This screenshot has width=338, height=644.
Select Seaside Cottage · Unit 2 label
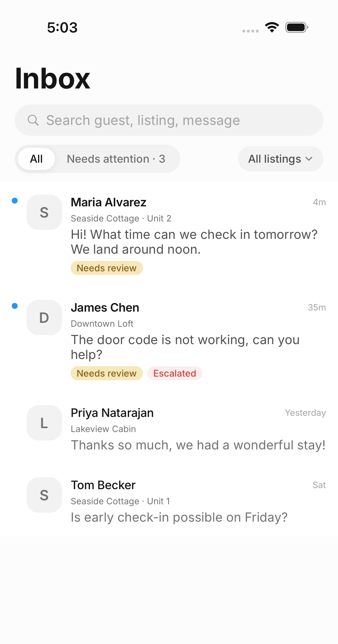pos(121,218)
